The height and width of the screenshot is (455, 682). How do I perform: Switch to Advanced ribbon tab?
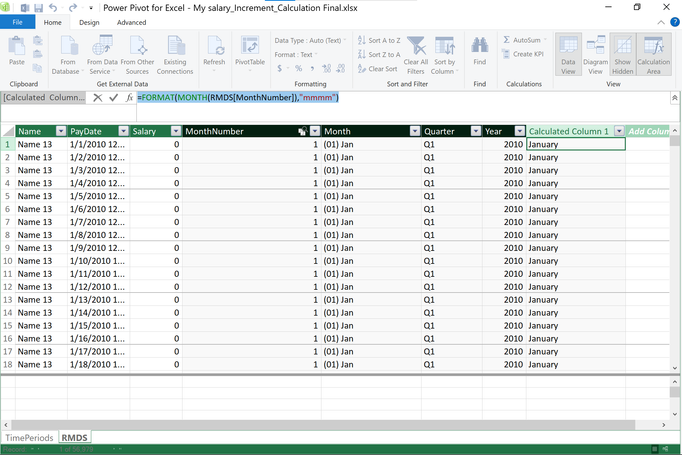[x=131, y=22]
